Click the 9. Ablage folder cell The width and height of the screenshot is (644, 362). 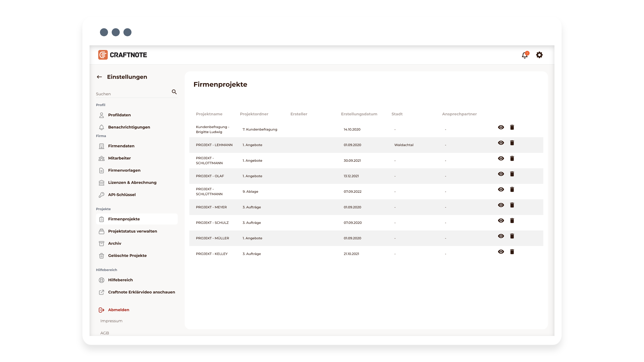[x=250, y=192]
